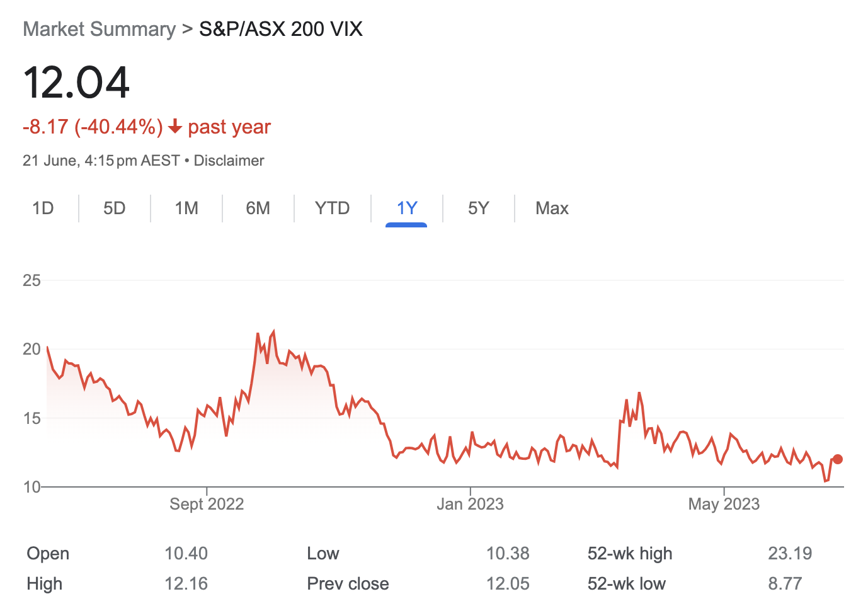Click the Open value 10.40

tap(186, 554)
